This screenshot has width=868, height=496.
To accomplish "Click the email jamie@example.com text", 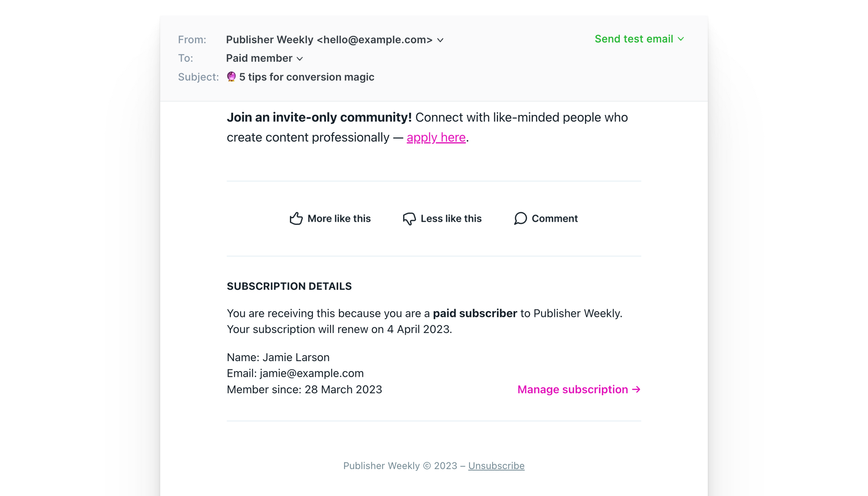I will tap(312, 373).
